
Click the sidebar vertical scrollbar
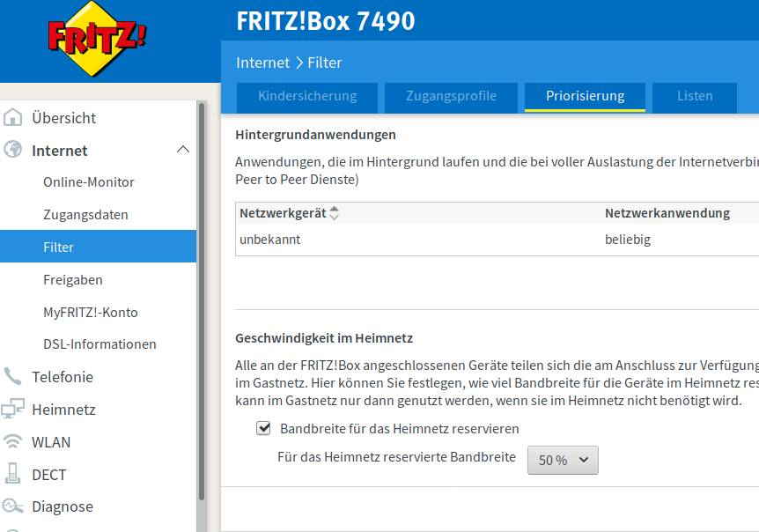tap(202, 301)
